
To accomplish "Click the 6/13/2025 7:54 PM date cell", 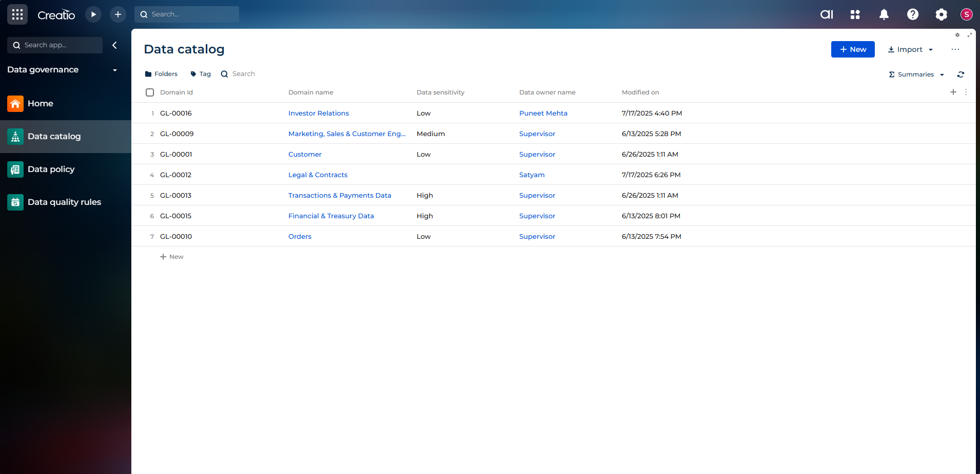I will pyautogui.click(x=652, y=236).
